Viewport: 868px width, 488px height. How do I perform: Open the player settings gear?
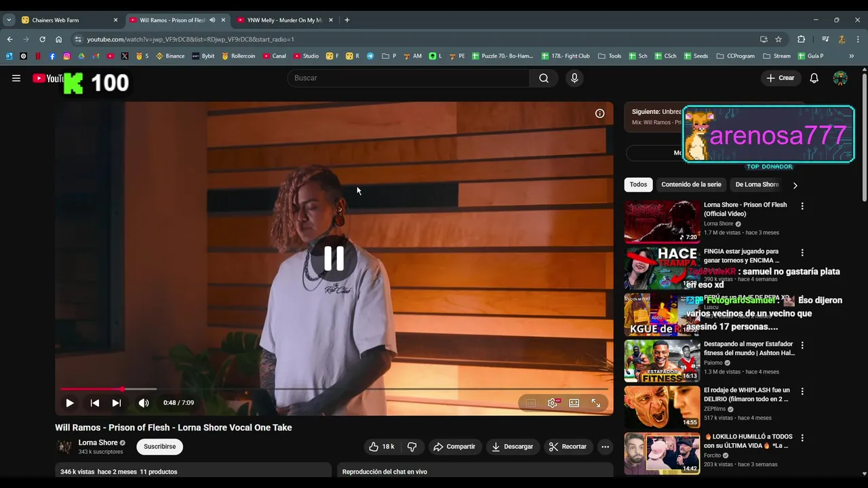tap(553, 403)
